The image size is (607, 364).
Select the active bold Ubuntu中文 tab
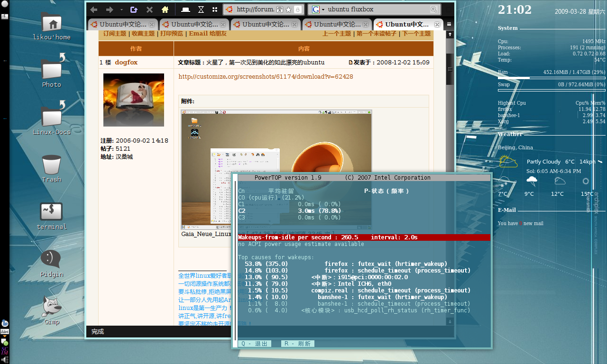[408, 25]
